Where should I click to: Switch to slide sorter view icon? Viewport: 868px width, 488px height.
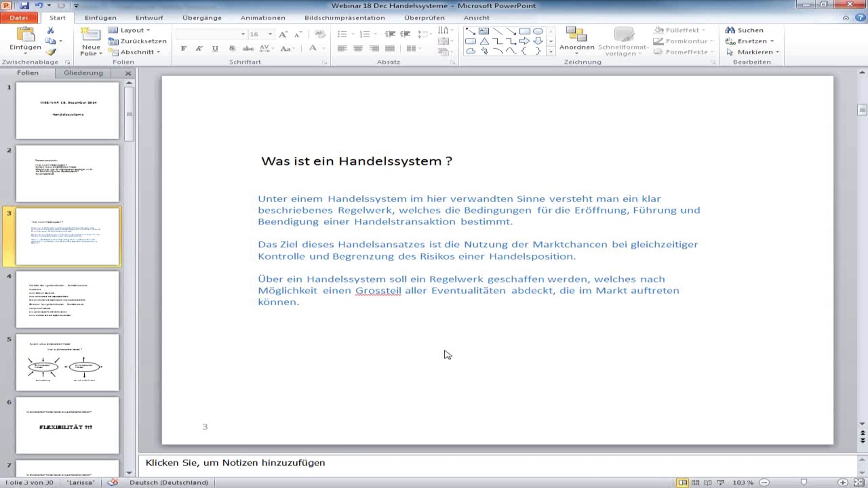(x=695, y=483)
